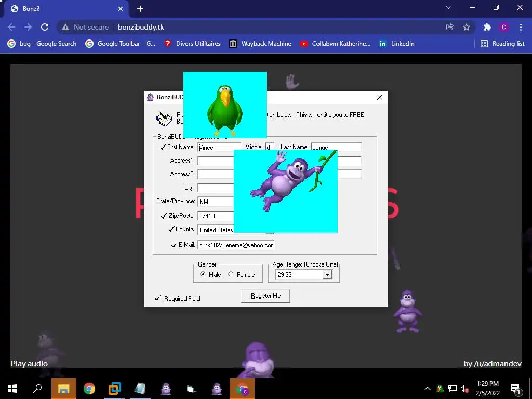Open the Extensions puzzle menu

click(487, 27)
